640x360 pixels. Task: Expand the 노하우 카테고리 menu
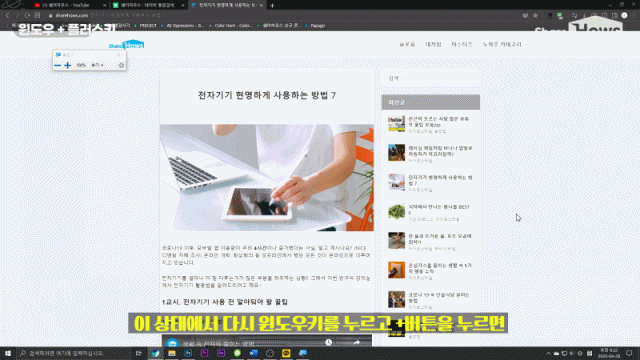click(x=504, y=44)
